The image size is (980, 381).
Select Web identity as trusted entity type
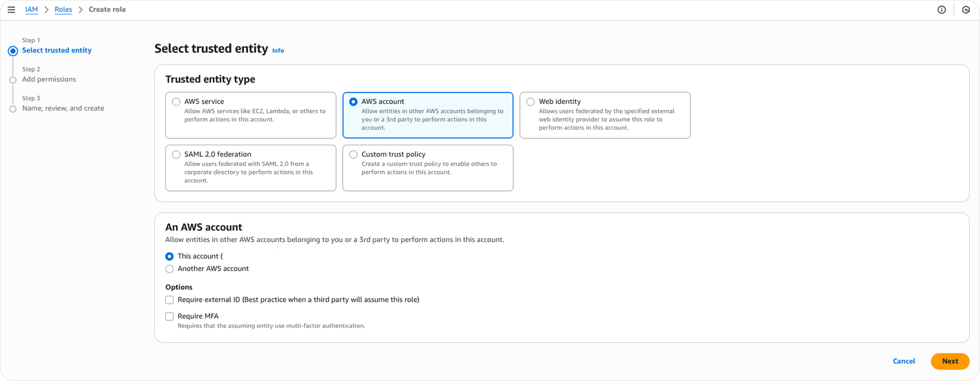tap(530, 102)
